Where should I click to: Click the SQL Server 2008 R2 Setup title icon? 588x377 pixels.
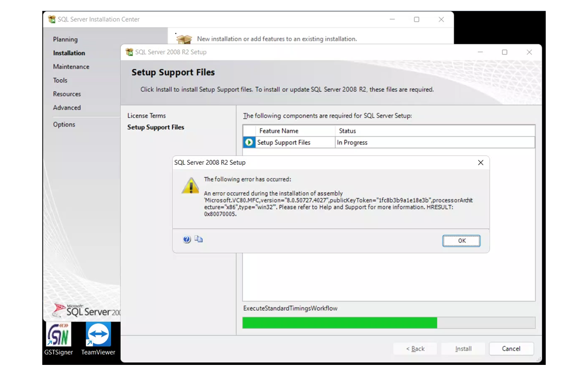[x=129, y=52]
